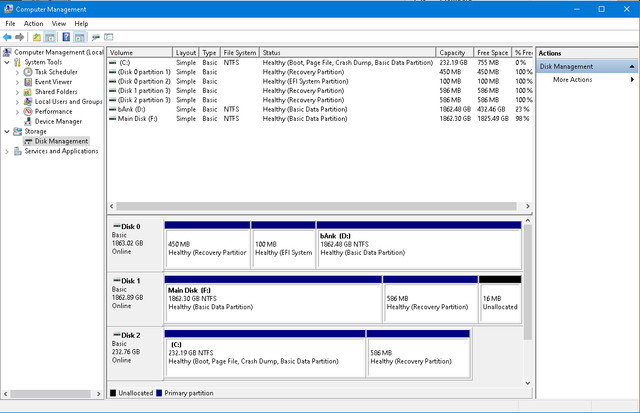Expand the Task Scheduler node
The image size is (640, 413).
coord(17,72)
